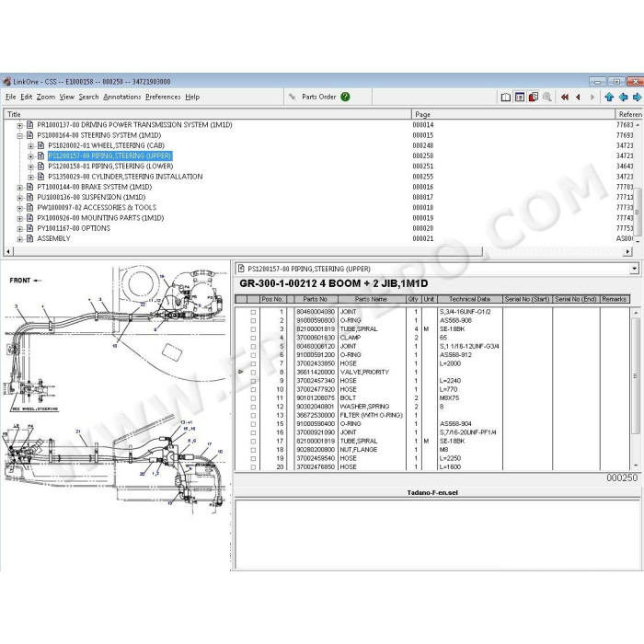Click document icon beside DRIVING POWER TRANSMISSION SYSTEM
This screenshot has height=644, width=644.
click(x=29, y=124)
